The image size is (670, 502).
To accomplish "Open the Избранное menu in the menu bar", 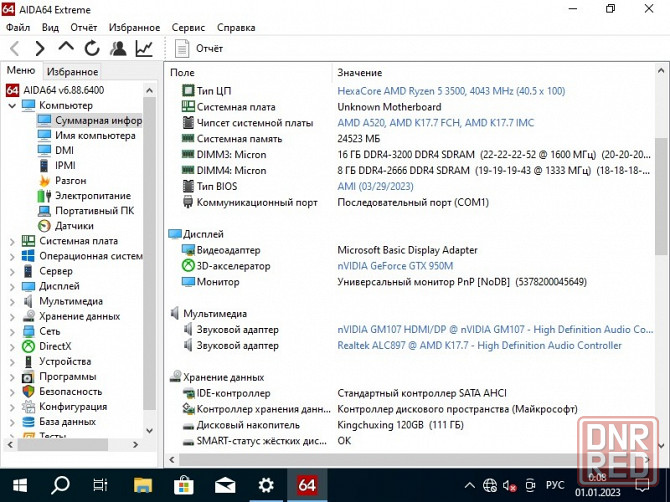I will [134, 27].
